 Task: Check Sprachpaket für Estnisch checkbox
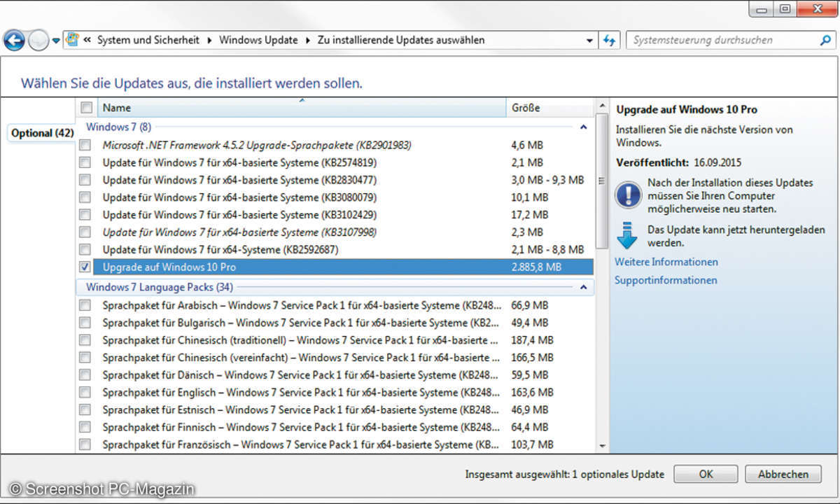click(x=85, y=409)
